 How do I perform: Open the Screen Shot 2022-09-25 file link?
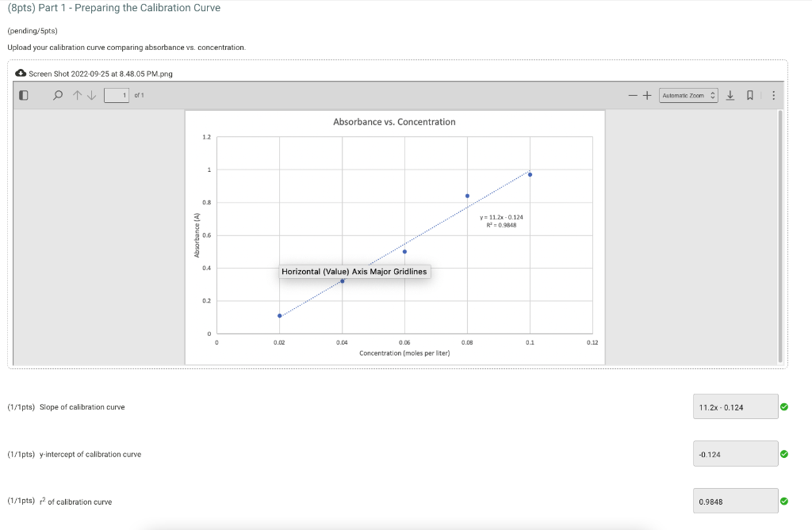[x=101, y=74]
